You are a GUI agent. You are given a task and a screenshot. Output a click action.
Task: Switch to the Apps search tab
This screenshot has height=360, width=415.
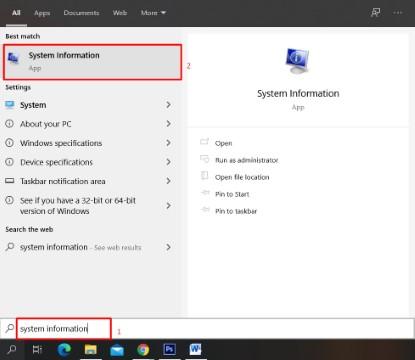click(42, 13)
